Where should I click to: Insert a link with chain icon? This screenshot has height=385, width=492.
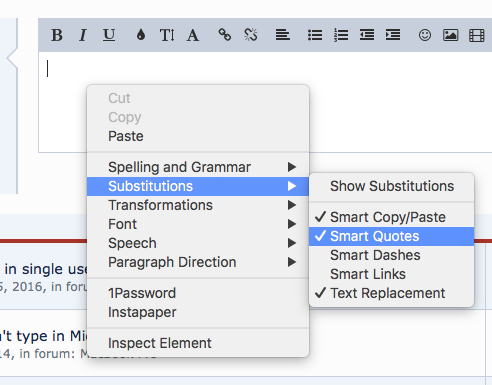pyautogui.click(x=225, y=35)
